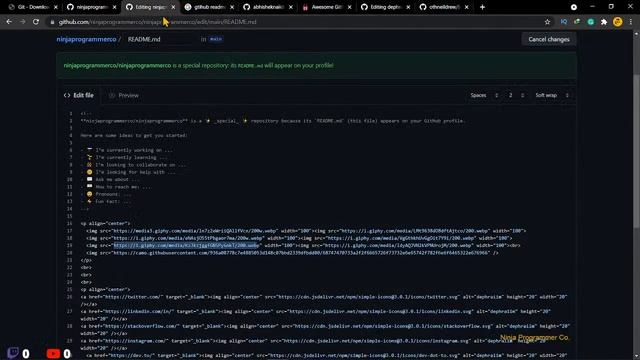Open the green Grammarly extension icon
This screenshot has height=360, width=640.
click(x=591, y=22)
